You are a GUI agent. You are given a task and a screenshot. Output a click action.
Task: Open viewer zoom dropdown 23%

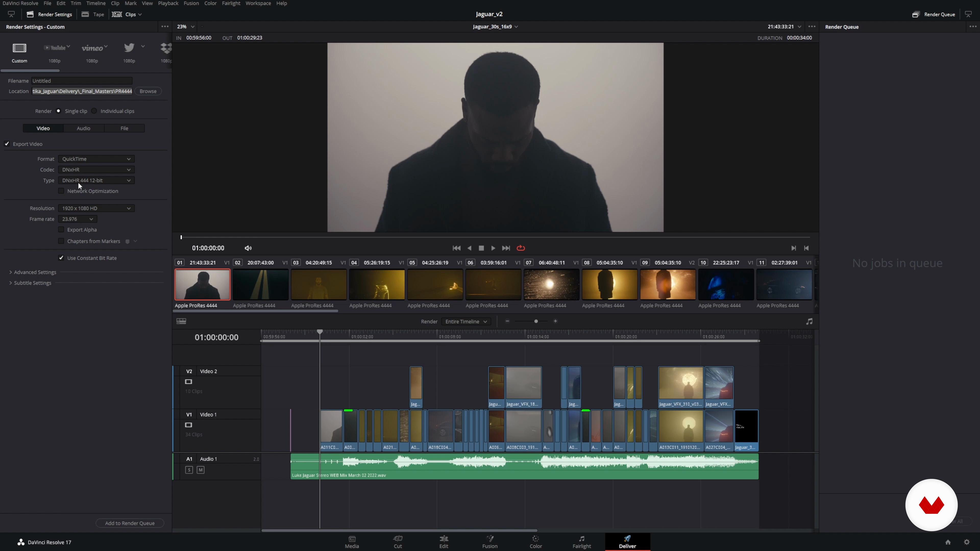(185, 27)
